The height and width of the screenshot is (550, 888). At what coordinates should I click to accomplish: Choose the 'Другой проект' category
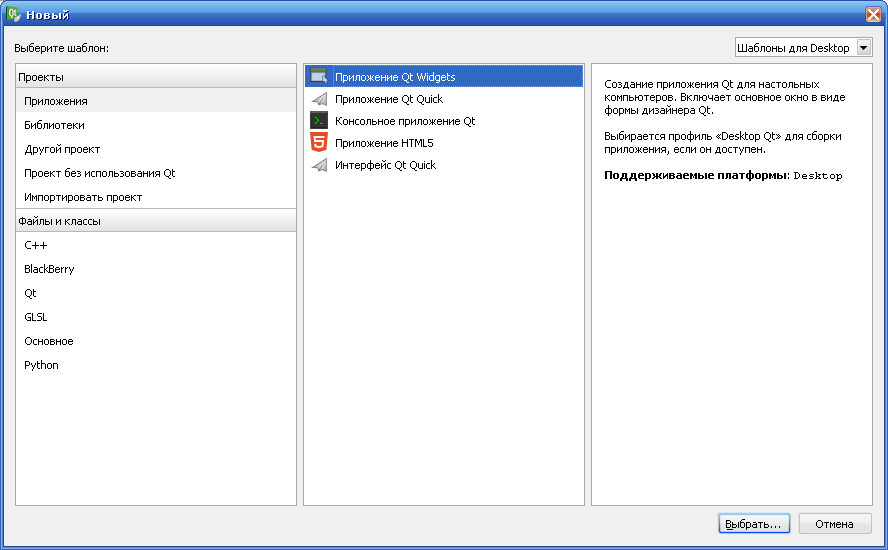coord(156,149)
